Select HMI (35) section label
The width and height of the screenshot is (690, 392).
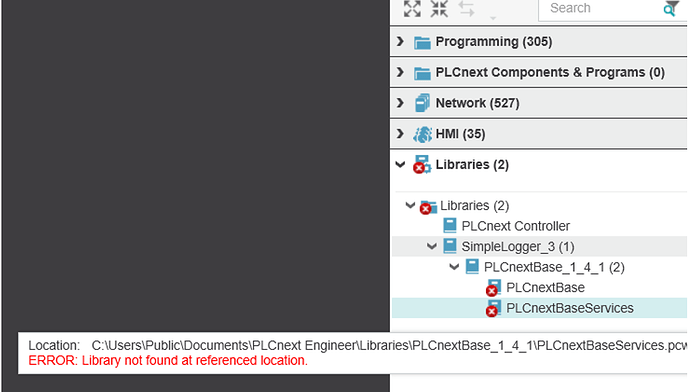(x=460, y=134)
